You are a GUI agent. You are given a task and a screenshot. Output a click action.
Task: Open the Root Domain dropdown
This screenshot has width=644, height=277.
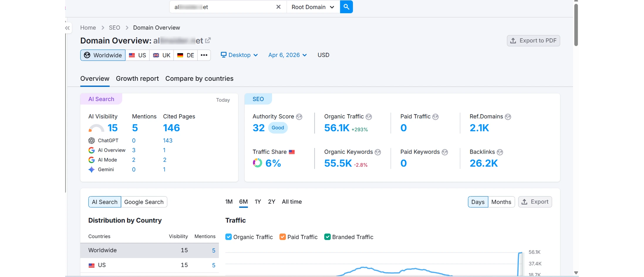click(x=313, y=7)
